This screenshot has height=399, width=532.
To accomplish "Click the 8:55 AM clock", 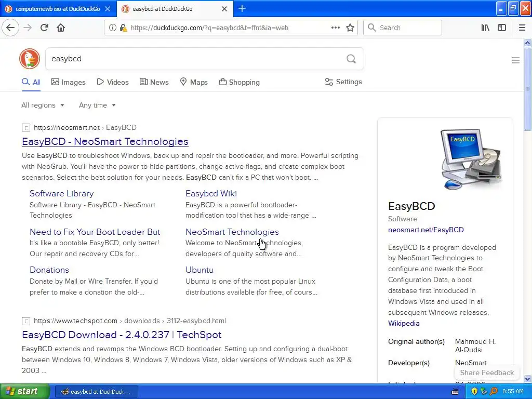I will coord(513,392).
